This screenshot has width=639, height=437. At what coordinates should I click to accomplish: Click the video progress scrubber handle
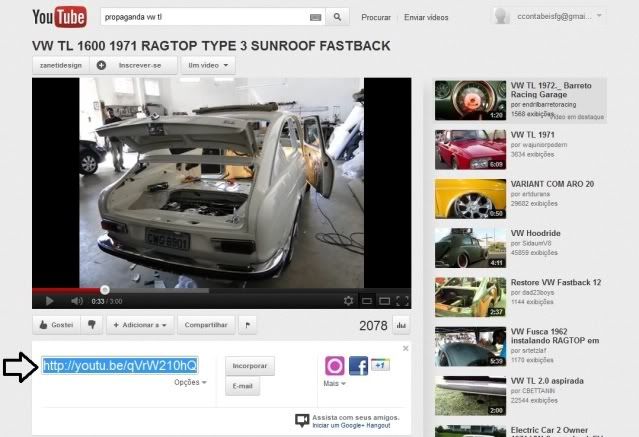[105, 290]
